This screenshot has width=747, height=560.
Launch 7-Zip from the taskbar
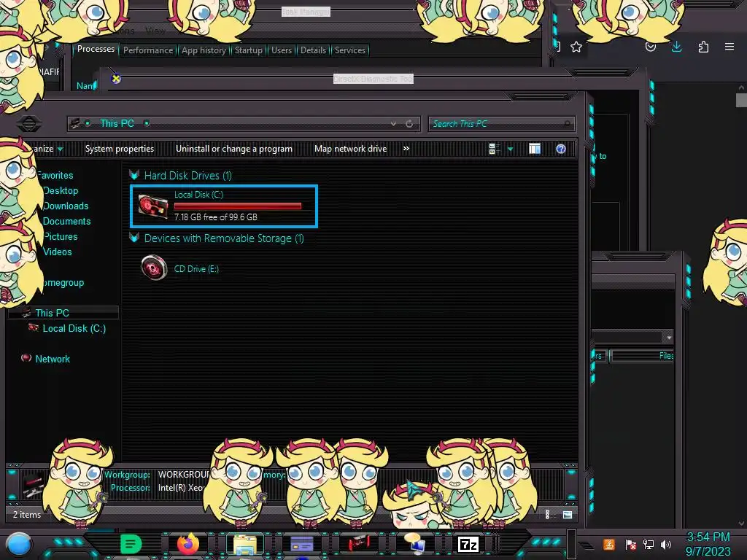click(468, 544)
